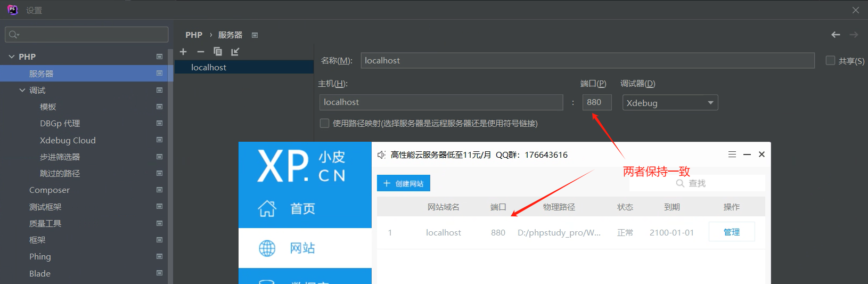The width and height of the screenshot is (868, 284).
Task: Click the search magnifier in settings search
Action: [x=14, y=35]
